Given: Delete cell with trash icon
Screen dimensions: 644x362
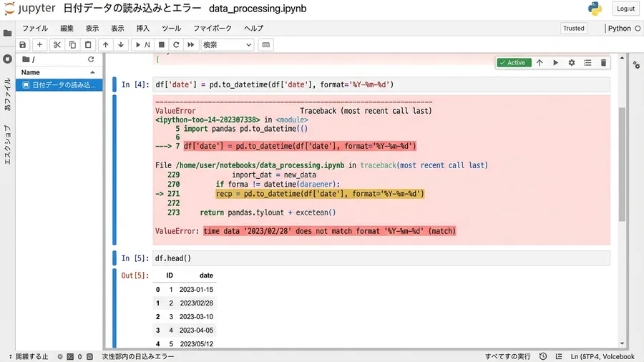Looking at the screenshot, I should click(603, 63).
